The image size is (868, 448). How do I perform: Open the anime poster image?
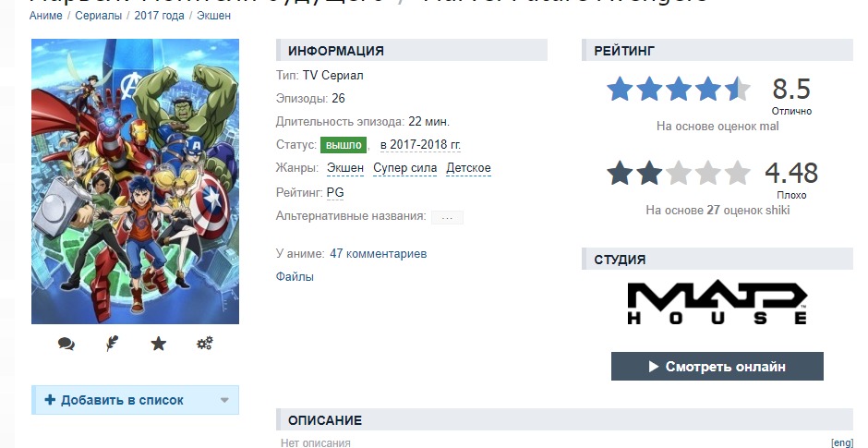pyautogui.click(x=135, y=181)
